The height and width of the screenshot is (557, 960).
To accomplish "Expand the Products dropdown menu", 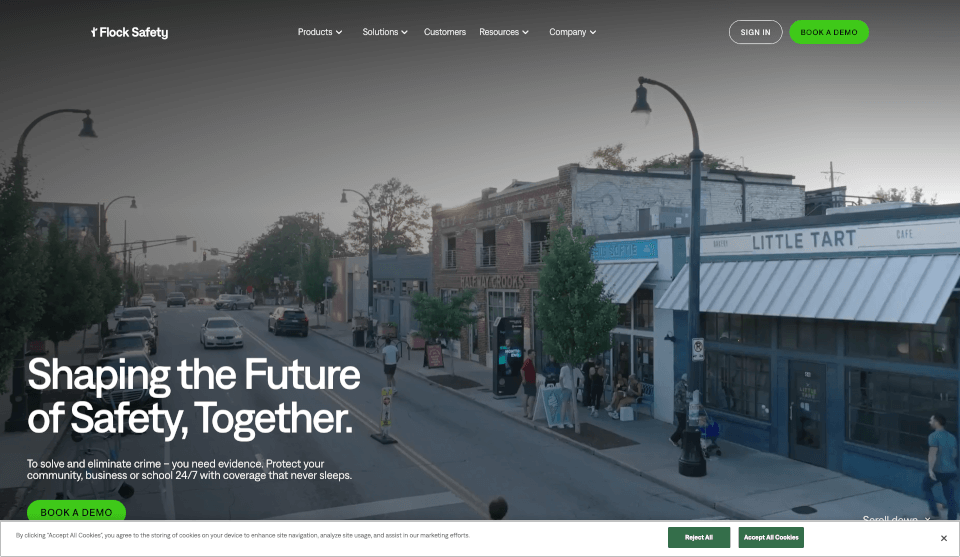I will (x=320, y=32).
